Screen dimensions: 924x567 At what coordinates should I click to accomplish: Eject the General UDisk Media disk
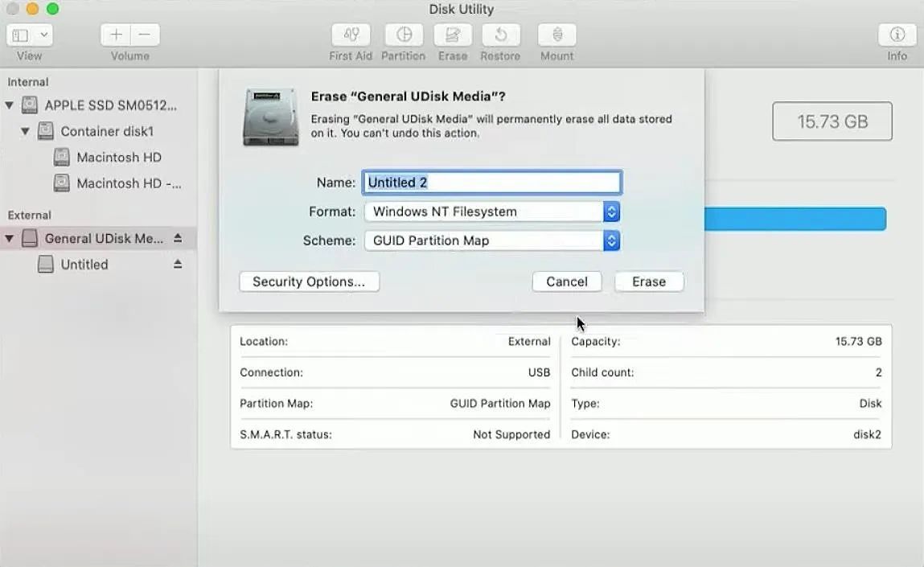pos(178,238)
